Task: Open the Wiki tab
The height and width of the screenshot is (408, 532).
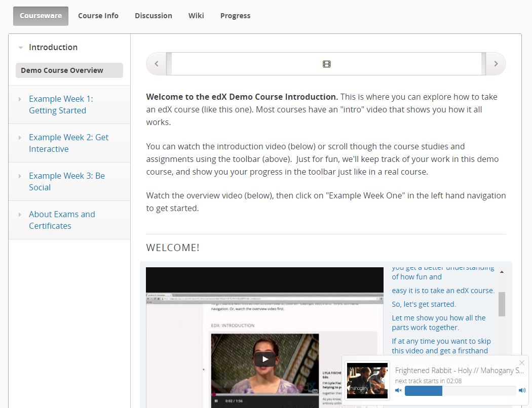Action: (196, 16)
